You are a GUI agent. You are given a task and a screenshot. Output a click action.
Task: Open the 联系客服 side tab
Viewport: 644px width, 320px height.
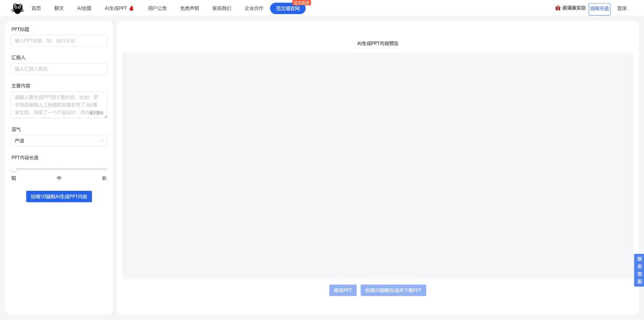639,270
